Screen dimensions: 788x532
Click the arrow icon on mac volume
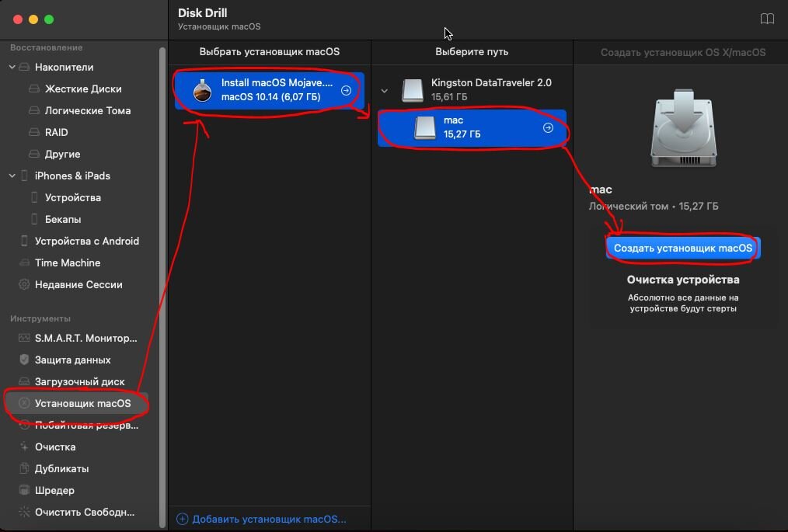548,127
